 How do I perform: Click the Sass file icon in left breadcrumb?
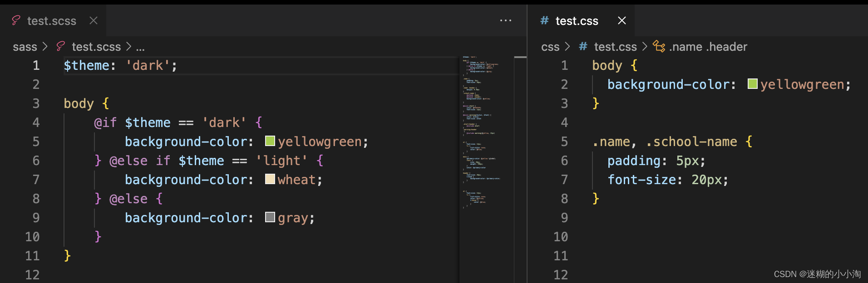(x=61, y=46)
